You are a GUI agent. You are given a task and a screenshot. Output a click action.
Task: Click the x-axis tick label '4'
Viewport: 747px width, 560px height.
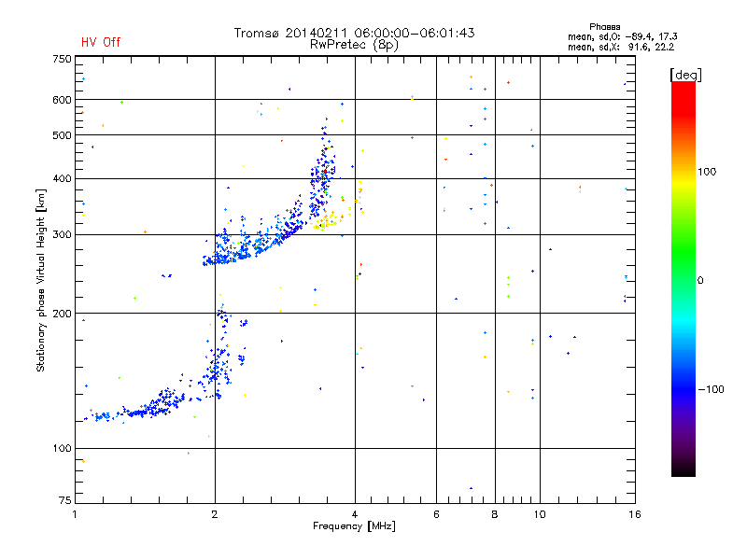355,514
